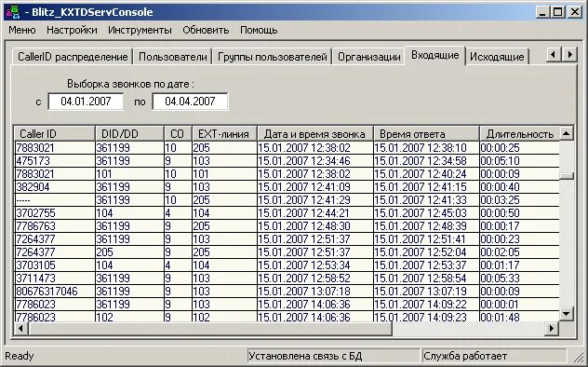Switch to the Исходящие tab
This screenshot has height=367, width=588.
[497, 57]
